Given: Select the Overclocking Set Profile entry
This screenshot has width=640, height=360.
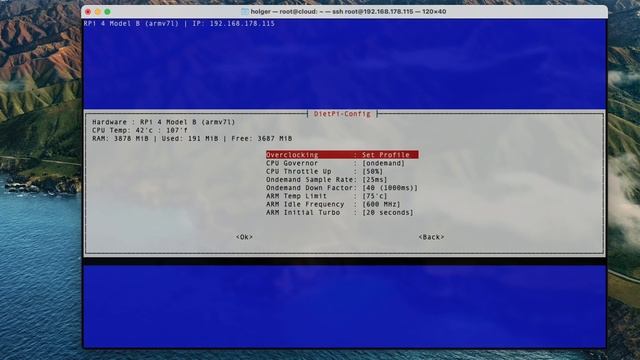Looking at the screenshot, I should tap(342, 155).
